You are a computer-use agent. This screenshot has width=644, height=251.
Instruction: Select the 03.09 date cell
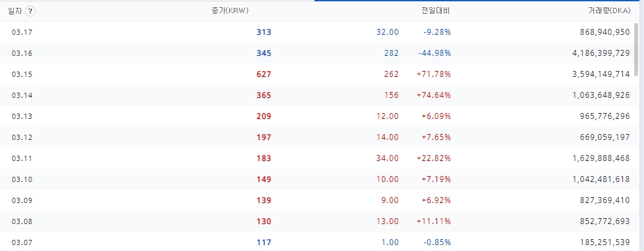(22, 200)
